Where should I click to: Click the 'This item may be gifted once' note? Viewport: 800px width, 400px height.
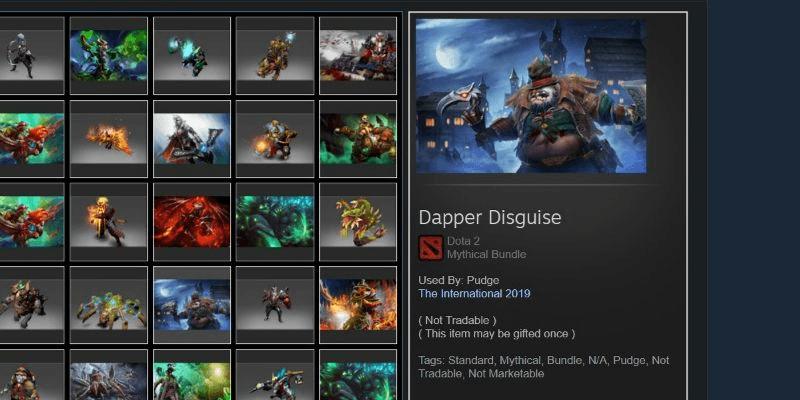[496, 334]
